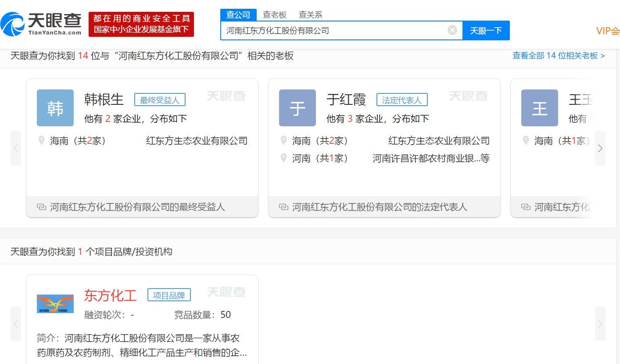Open the TianYanCha logo homepage
Screen dimensions: 620x364
tap(41, 24)
